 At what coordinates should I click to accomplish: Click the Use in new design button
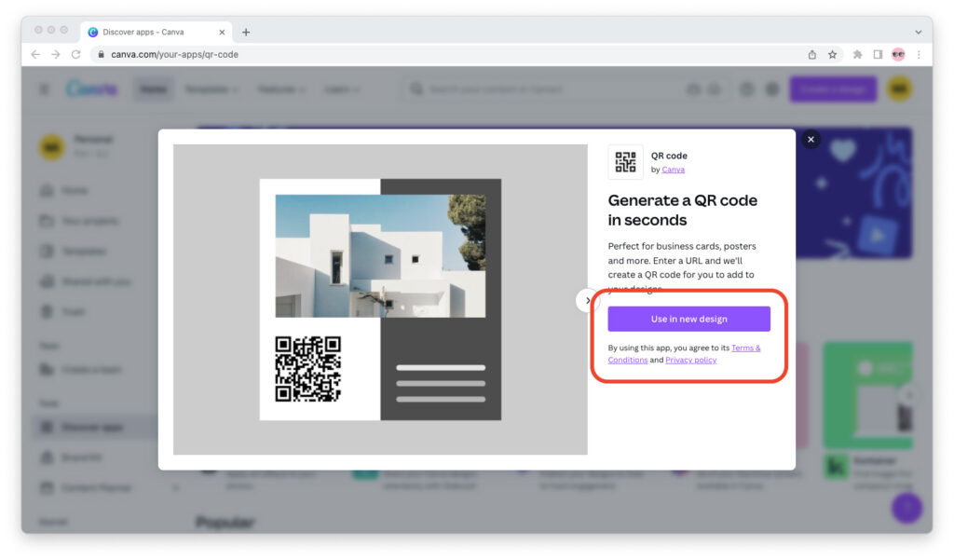point(688,319)
